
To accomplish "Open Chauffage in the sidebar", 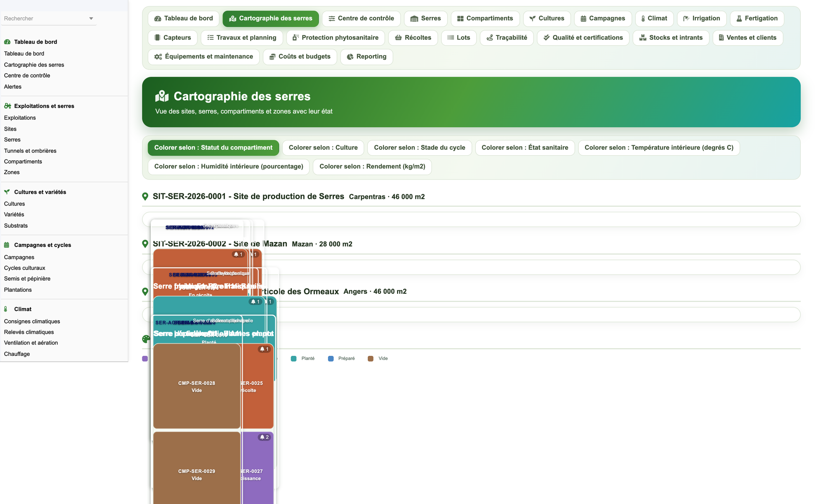I will click(x=17, y=354).
